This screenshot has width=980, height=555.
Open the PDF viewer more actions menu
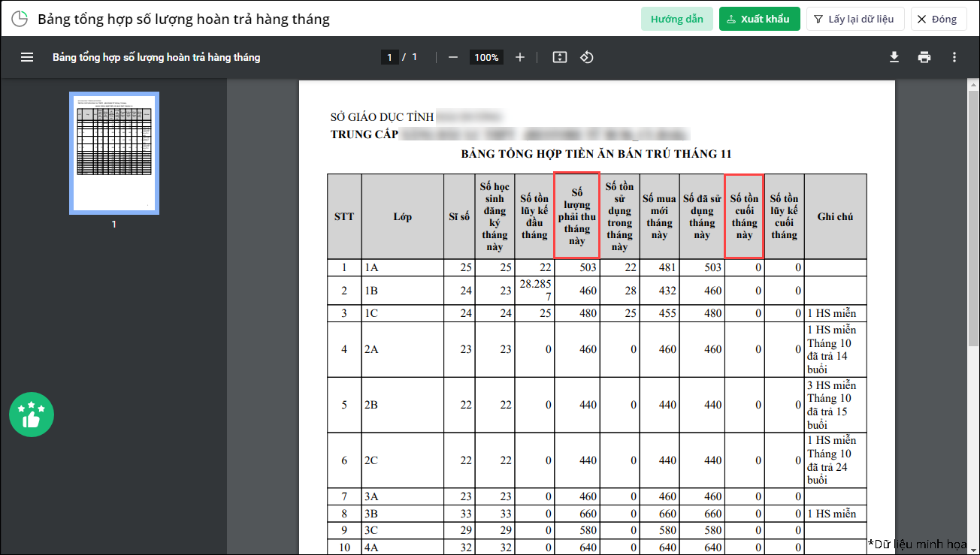[x=954, y=57]
